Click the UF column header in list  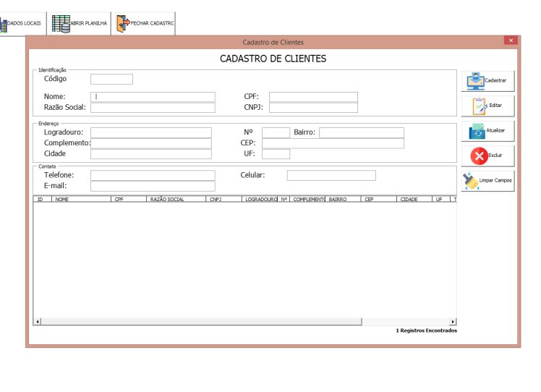point(441,199)
